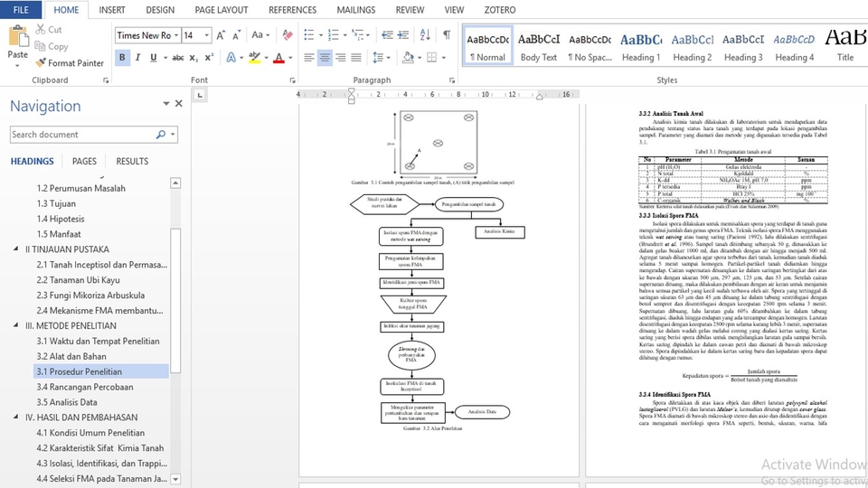Increase font size with Grow Font
Image resolution: width=868 pixels, height=488 pixels.
tap(221, 35)
